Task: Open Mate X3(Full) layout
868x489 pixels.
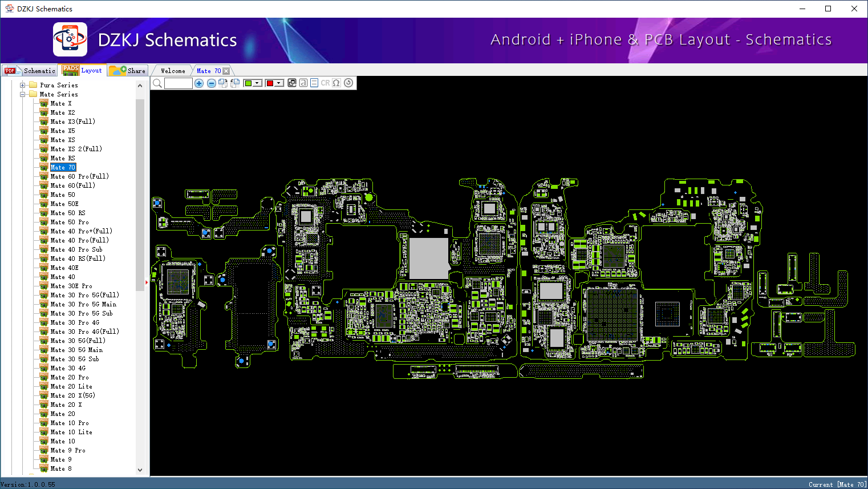Action: point(73,122)
